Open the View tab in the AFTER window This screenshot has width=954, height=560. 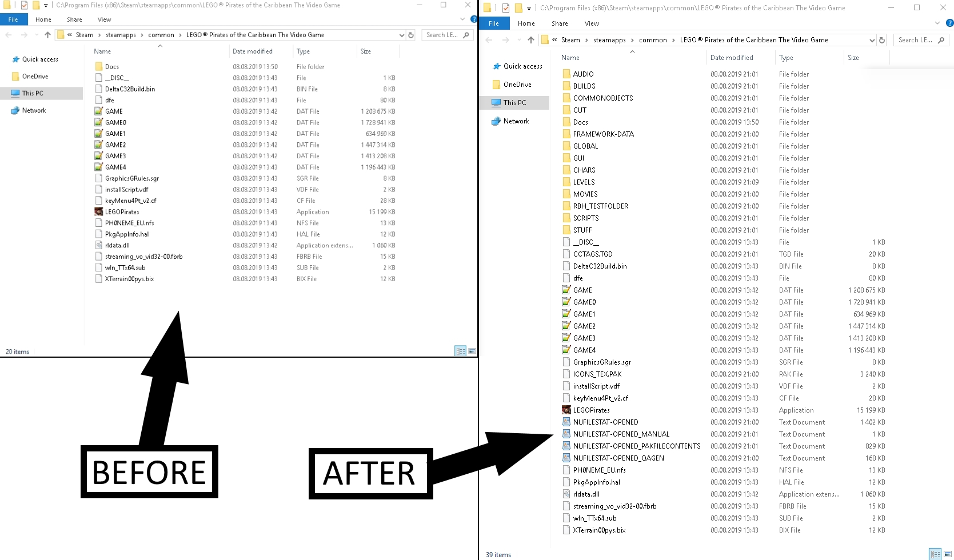point(592,23)
